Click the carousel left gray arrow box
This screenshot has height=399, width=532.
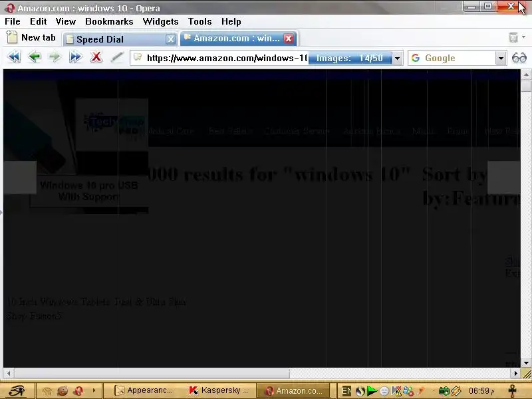click(20, 178)
